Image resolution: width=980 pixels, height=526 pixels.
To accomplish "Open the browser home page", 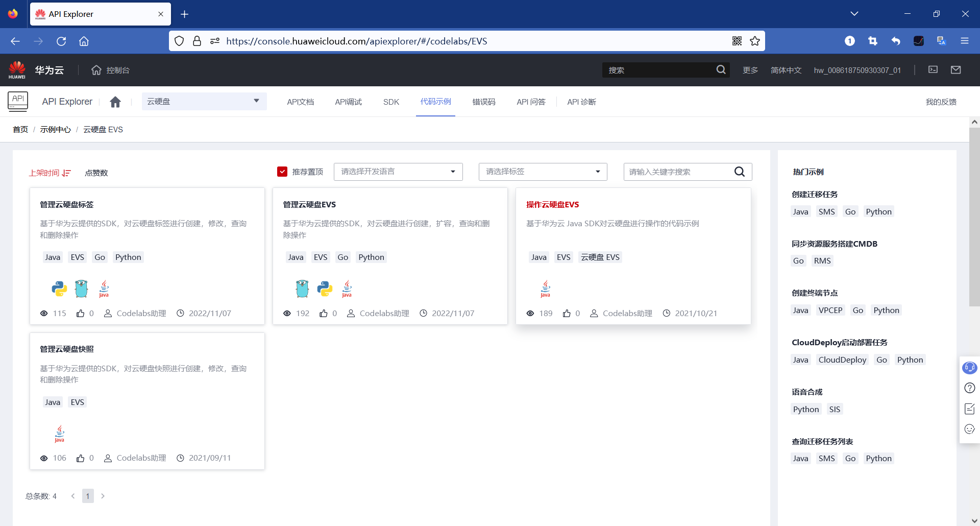I will coord(84,41).
